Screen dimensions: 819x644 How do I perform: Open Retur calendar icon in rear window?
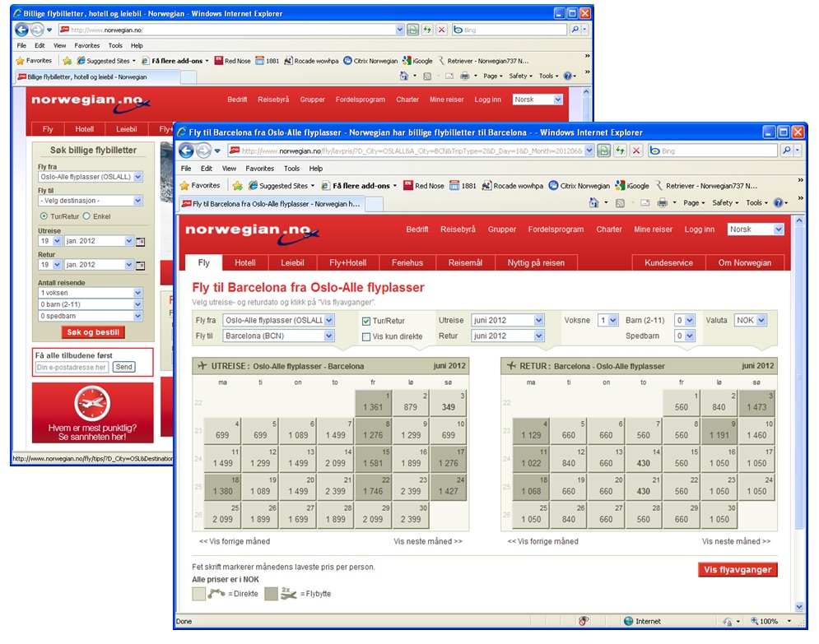[x=140, y=265]
